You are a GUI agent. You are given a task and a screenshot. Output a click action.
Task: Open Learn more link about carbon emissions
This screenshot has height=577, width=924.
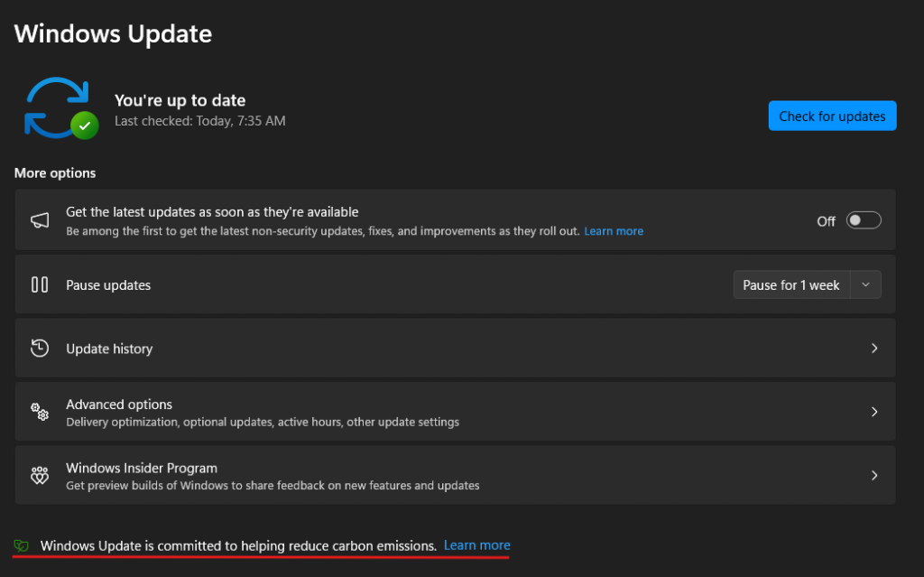pos(476,545)
